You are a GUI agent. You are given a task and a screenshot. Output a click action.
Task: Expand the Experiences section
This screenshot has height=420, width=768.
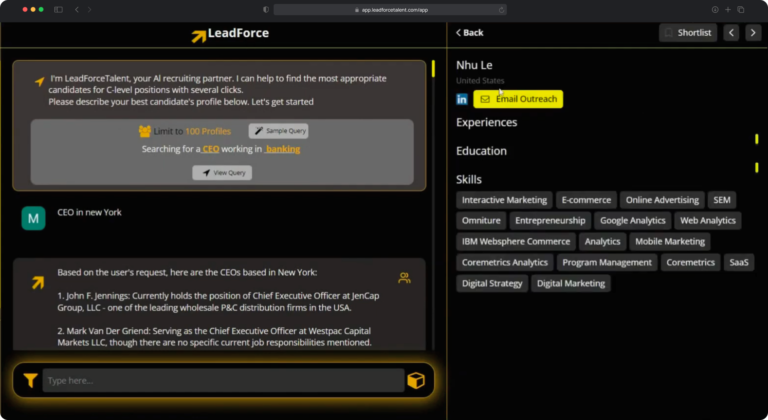point(486,122)
